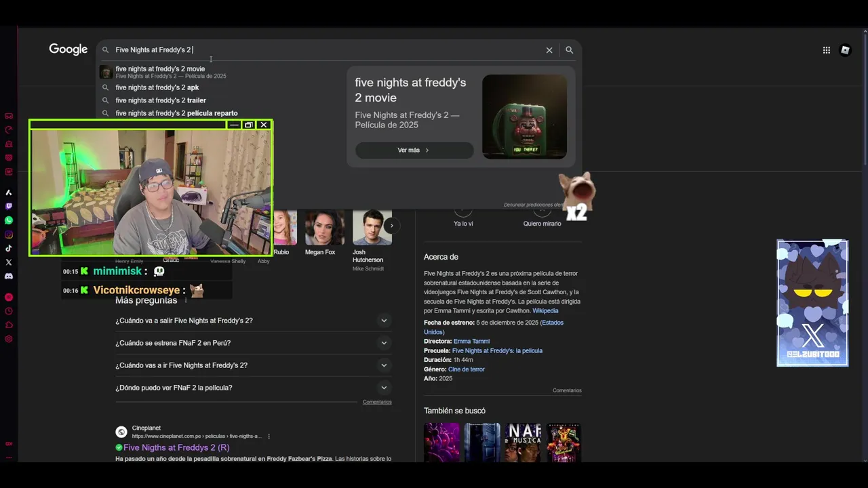Screen dimensions: 868x488
Task: Open Twitch from the browser sidebar
Action: pos(9,206)
